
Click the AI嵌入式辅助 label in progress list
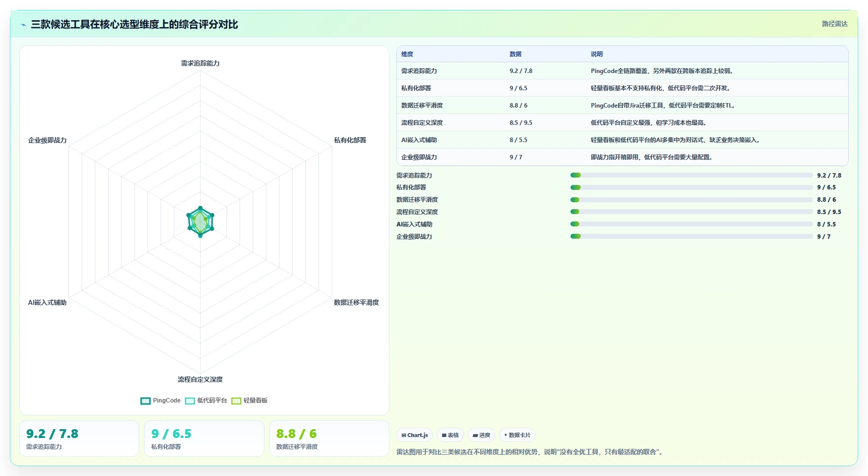(414, 224)
